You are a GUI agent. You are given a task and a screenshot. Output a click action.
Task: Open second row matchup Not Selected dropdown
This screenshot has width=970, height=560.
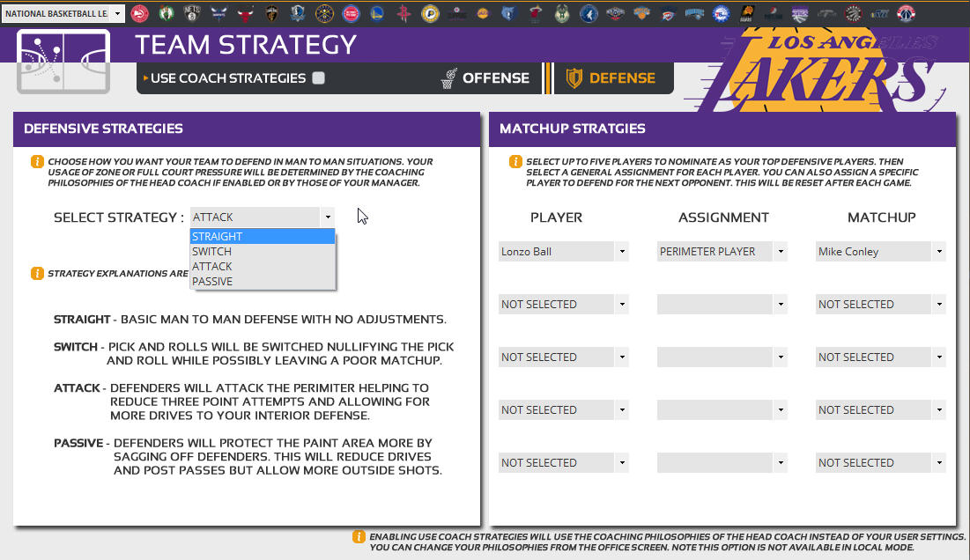click(x=881, y=304)
